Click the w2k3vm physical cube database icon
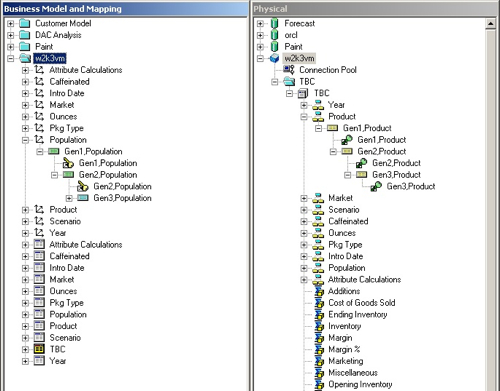The image size is (500, 391). coord(274,58)
